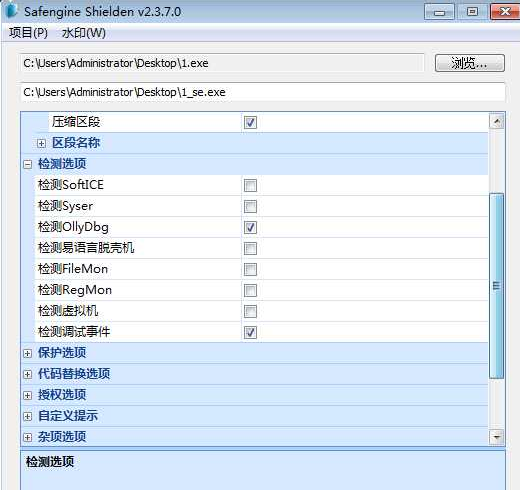This screenshot has height=490, width=520.
Task: Expand the 保护选项 section
Action: tap(28, 353)
